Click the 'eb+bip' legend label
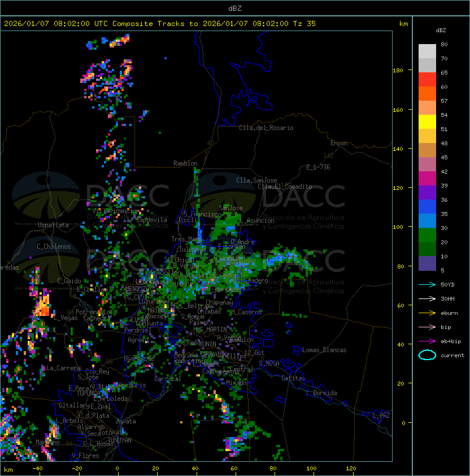 [x=451, y=341]
